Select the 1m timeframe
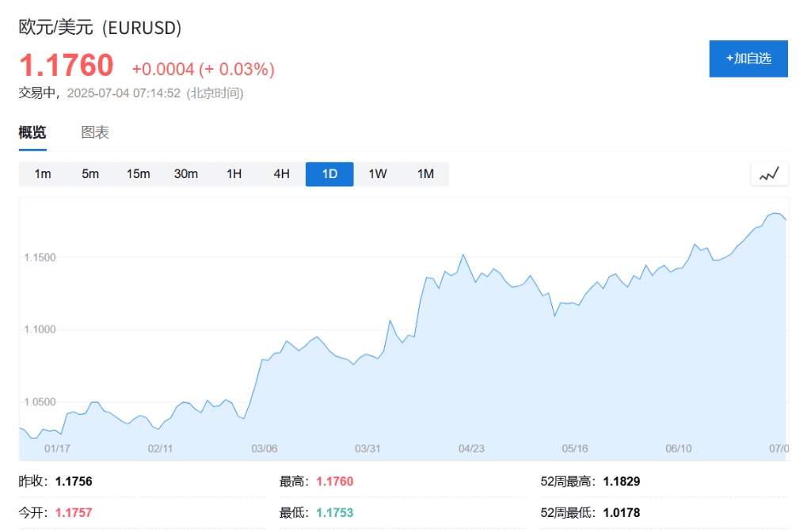This screenshot has width=811, height=532. (43, 174)
